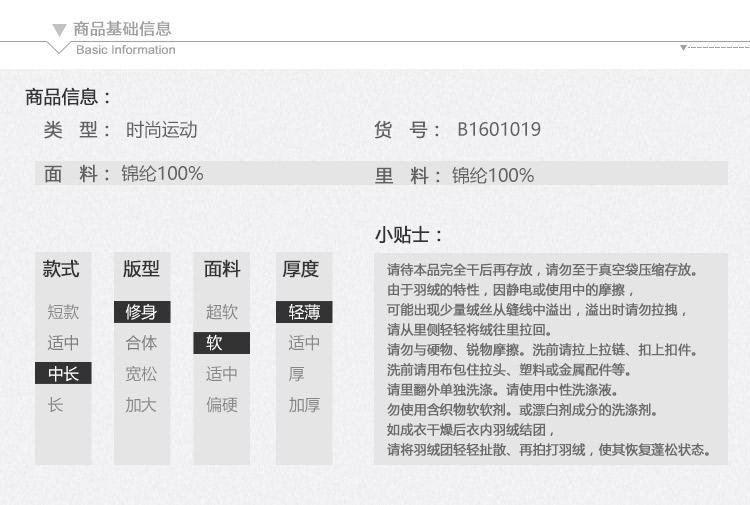Click the 款式 column header

coord(61,269)
